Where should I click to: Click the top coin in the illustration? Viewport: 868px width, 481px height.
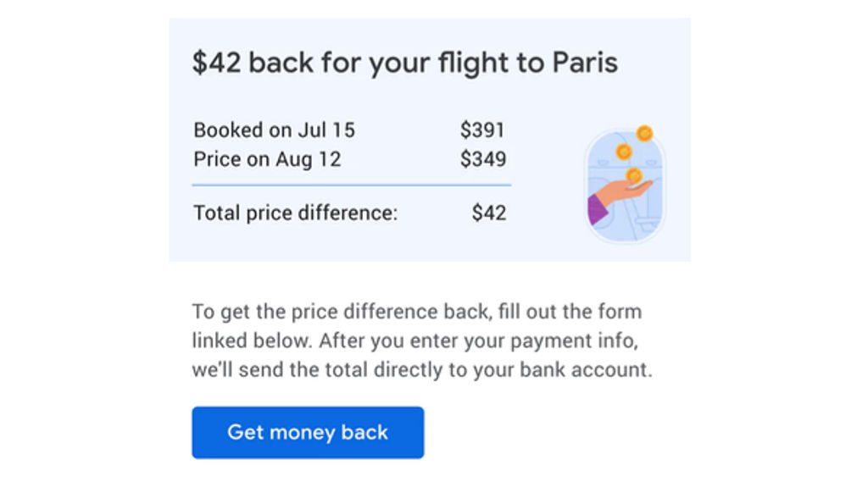pyautogui.click(x=644, y=133)
